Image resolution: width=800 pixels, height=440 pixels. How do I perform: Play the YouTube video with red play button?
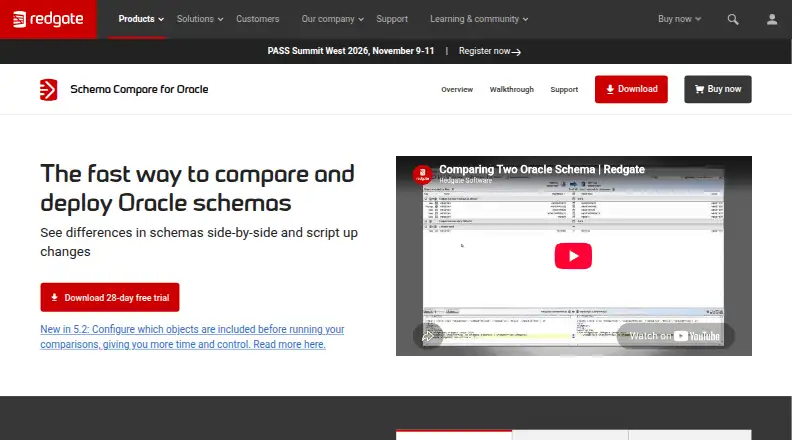(x=573, y=256)
